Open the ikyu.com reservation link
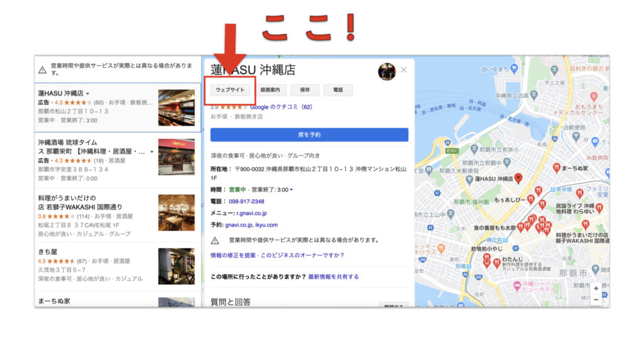 pos(267,225)
